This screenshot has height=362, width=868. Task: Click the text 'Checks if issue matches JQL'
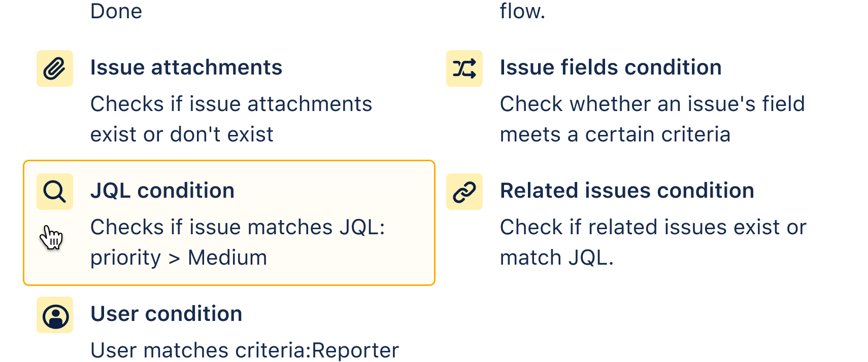238,227
